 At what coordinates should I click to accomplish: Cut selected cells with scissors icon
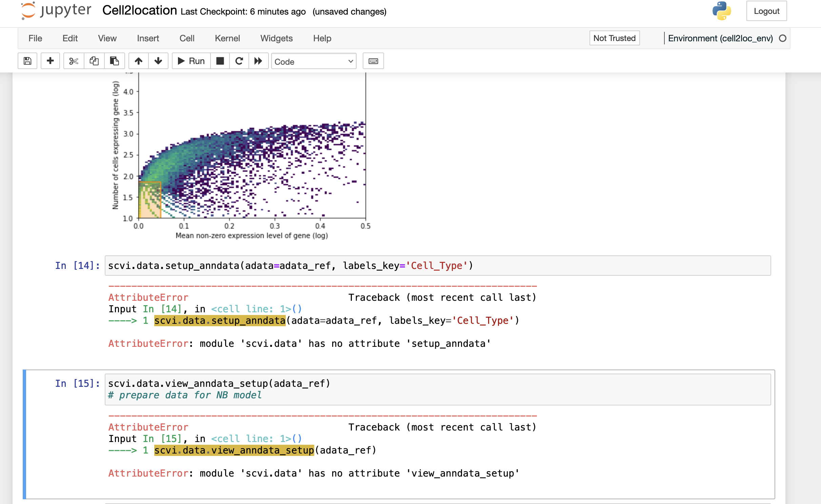[74, 61]
